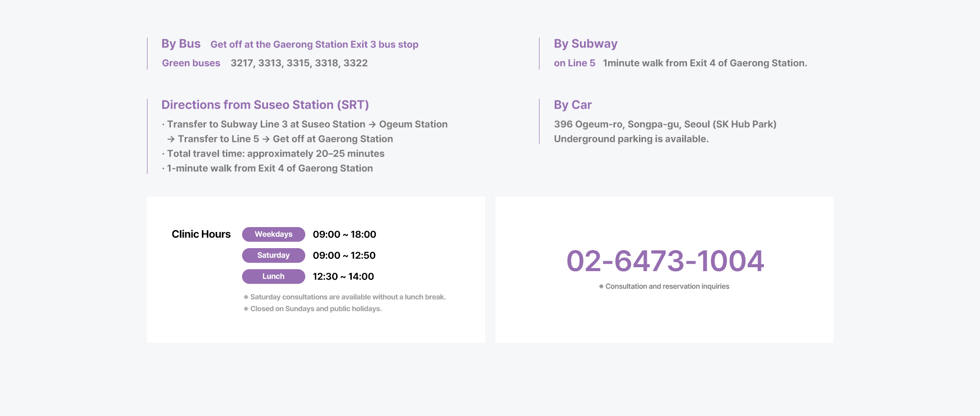This screenshot has width=980, height=416.
Task: Click Get off at Gaerong Station Exit 3 text
Action: 315,45
